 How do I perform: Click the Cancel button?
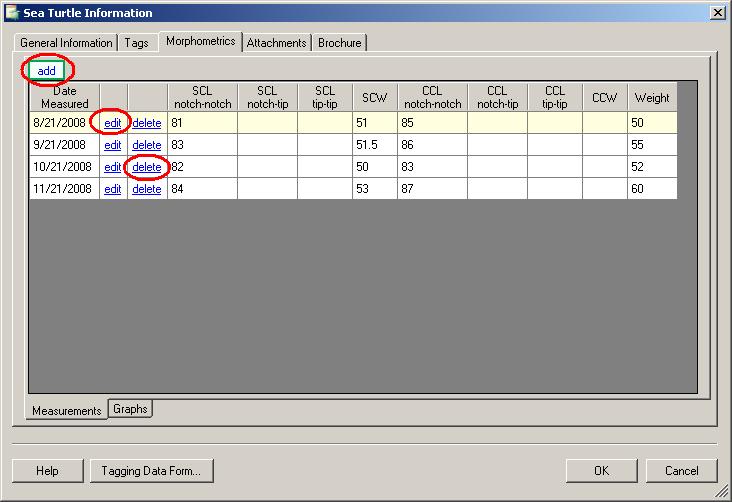(681, 471)
